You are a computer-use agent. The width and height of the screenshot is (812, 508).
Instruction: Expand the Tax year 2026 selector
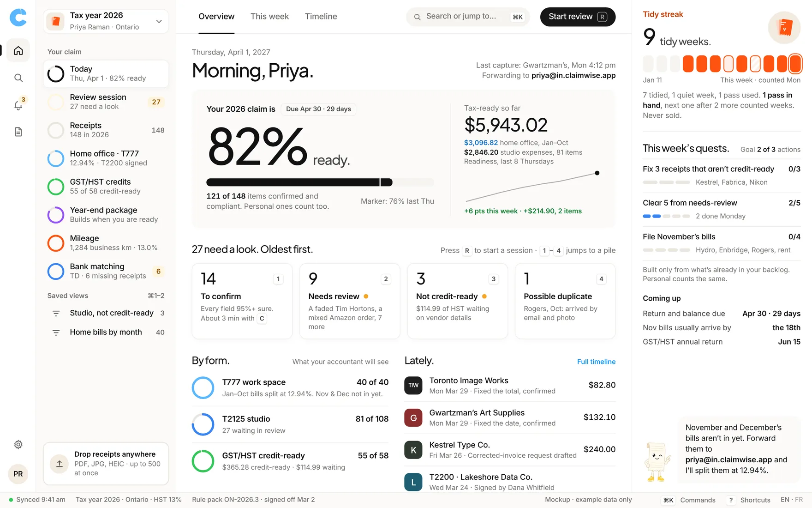106,21
